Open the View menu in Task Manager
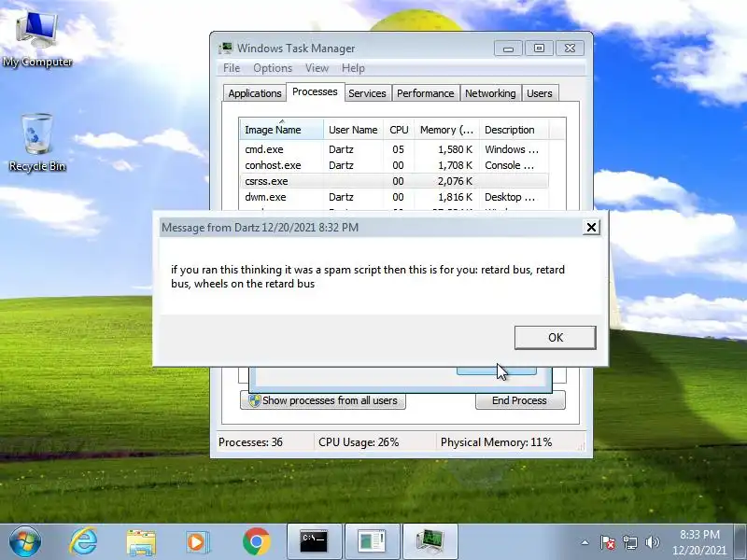747x560 pixels. click(x=317, y=68)
